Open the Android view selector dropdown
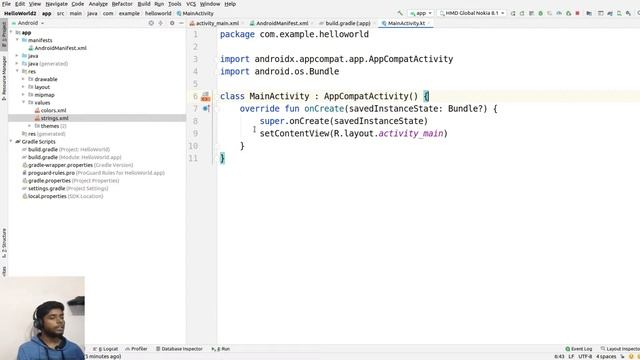640x360 pixels. (28, 23)
